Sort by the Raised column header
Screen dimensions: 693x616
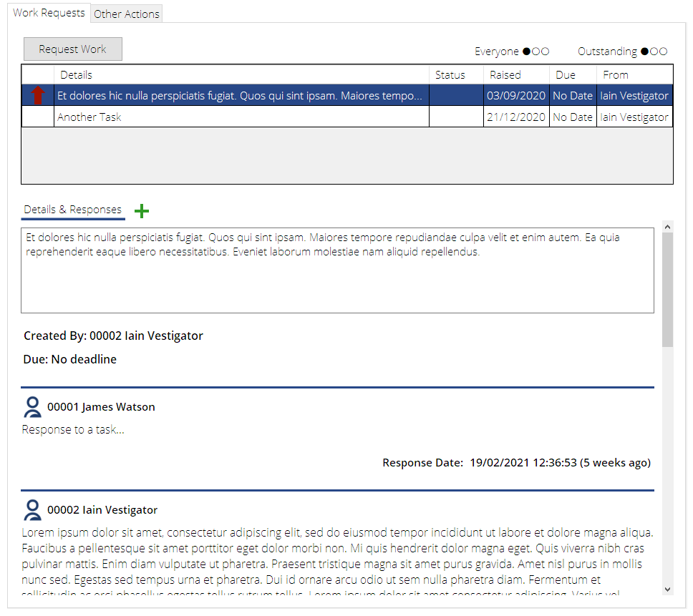[505, 74]
